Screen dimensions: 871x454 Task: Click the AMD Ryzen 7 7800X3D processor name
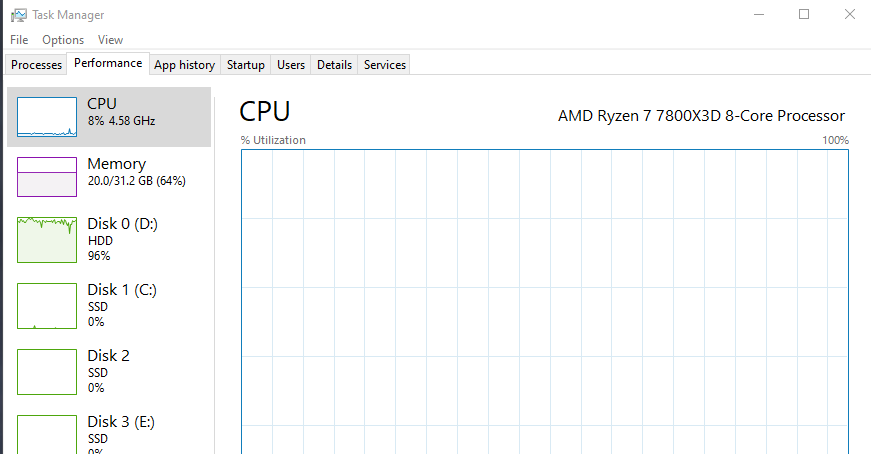701,116
